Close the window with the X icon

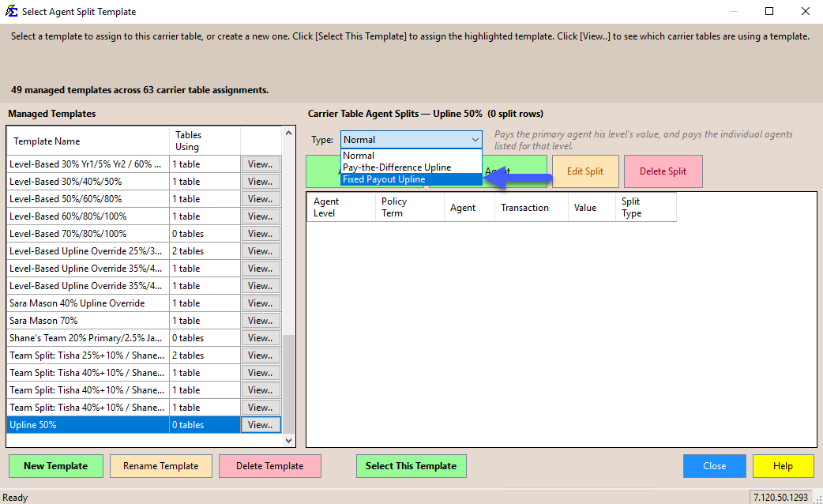805,11
